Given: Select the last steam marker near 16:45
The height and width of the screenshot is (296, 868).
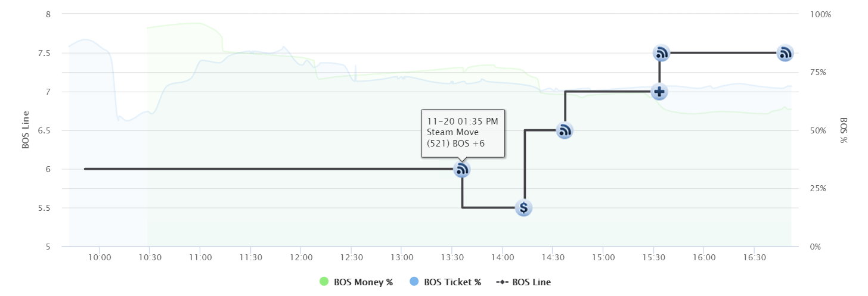Looking at the screenshot, I should (x=785, y=53).
